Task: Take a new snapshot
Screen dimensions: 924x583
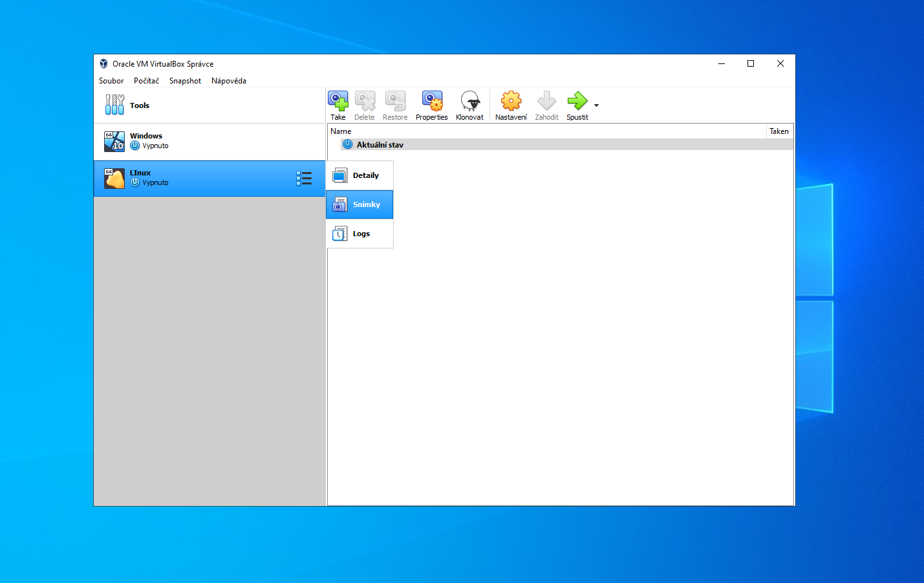Action: 338,105
